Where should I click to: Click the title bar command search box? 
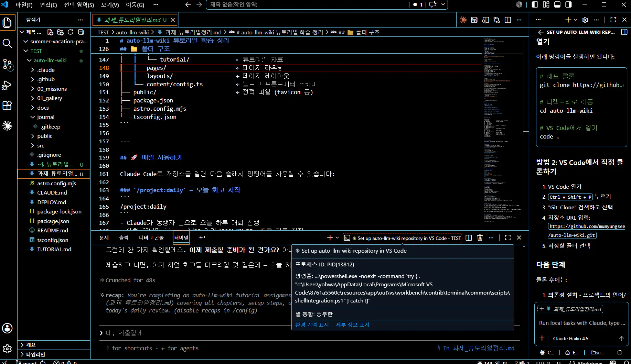307,5
